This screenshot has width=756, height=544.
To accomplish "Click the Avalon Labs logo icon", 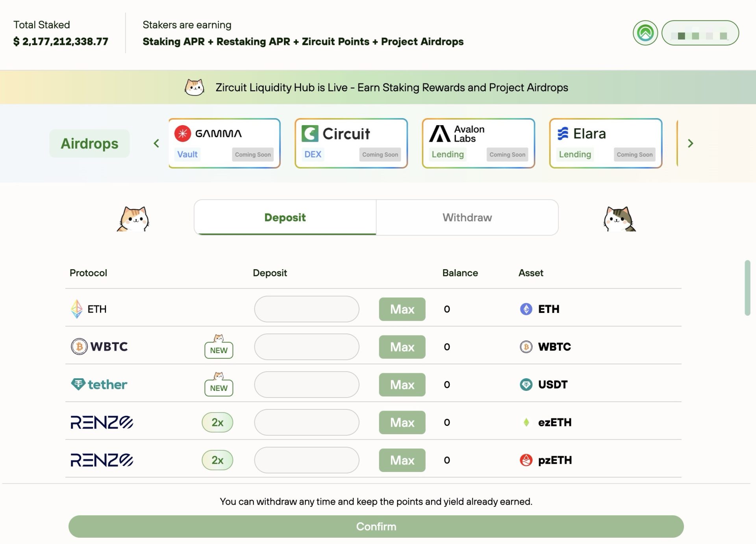I will [x=439, y=133].
